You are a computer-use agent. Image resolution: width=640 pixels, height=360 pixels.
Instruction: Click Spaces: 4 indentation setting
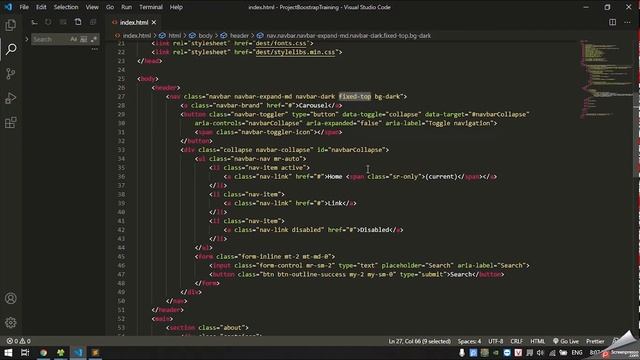pos(469,341)
